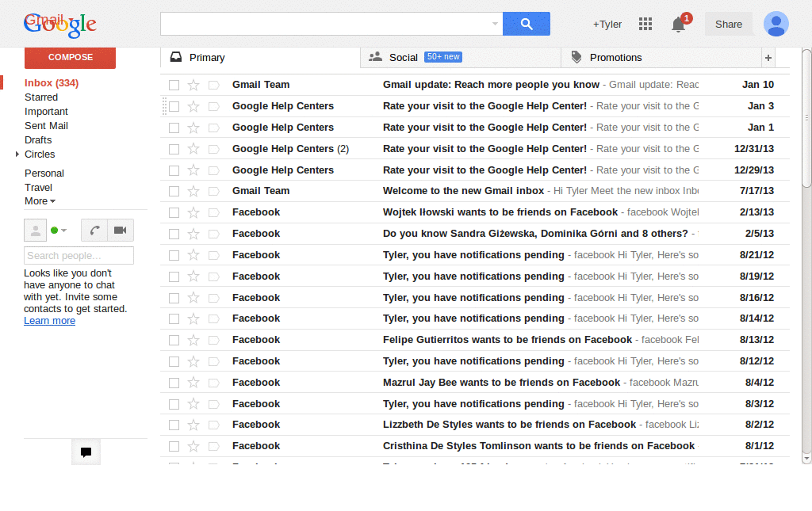The width and height of the screenshot is (812, 511).
Task: Click the Promotions tag icon
Action: (x=576, y=57)
